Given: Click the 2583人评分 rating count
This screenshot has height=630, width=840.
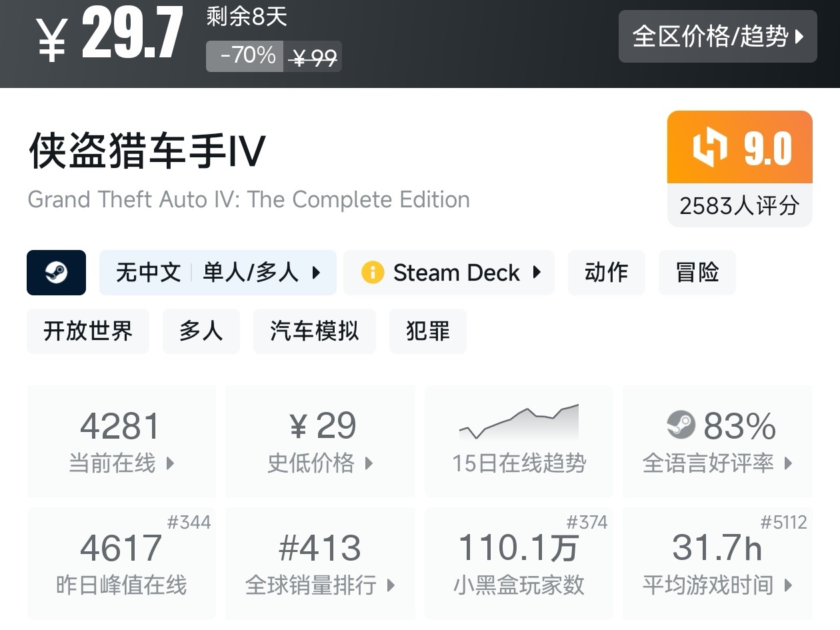Looking at the screenshot, I should 739,206.
